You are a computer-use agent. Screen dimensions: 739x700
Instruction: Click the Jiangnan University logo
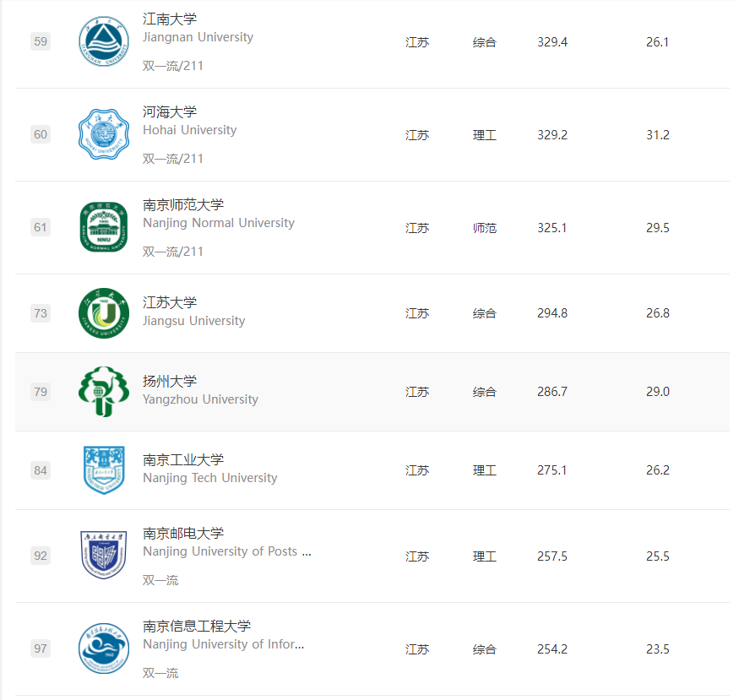coord(104,41)
